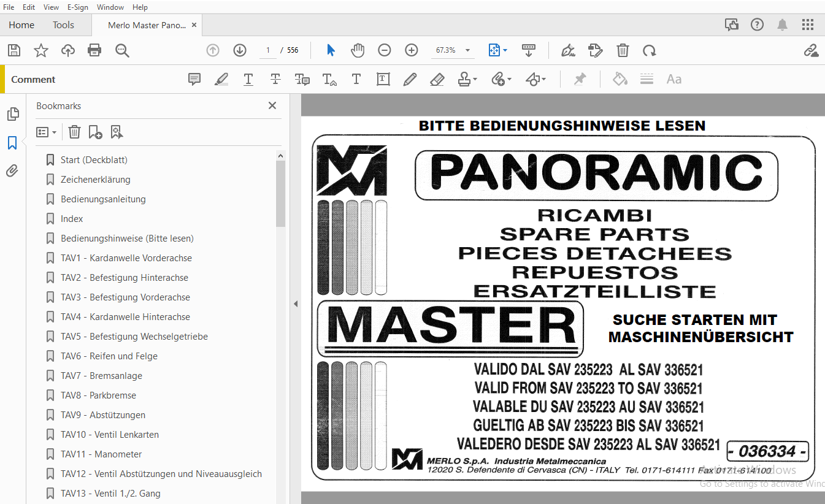The width and height of the screenshot is (825, 504).
Task: Add a sticky note comment
Action: (x=194, y=79)
